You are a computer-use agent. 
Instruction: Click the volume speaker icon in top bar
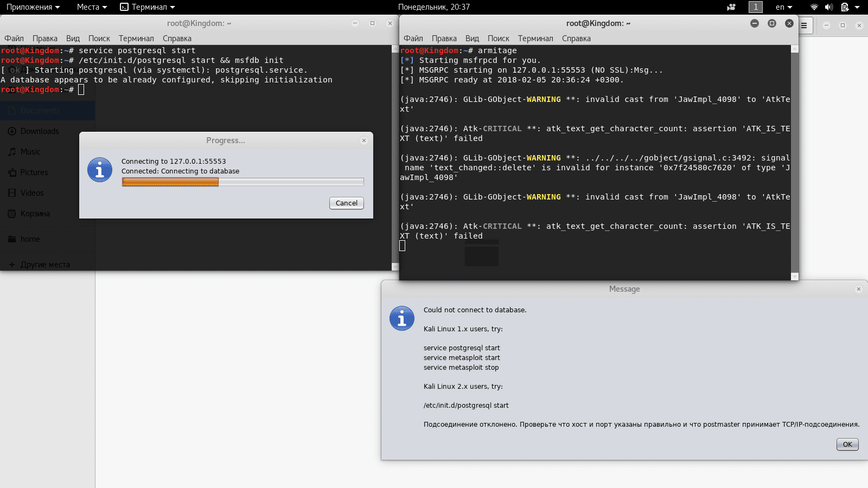[x=829, y=7]
